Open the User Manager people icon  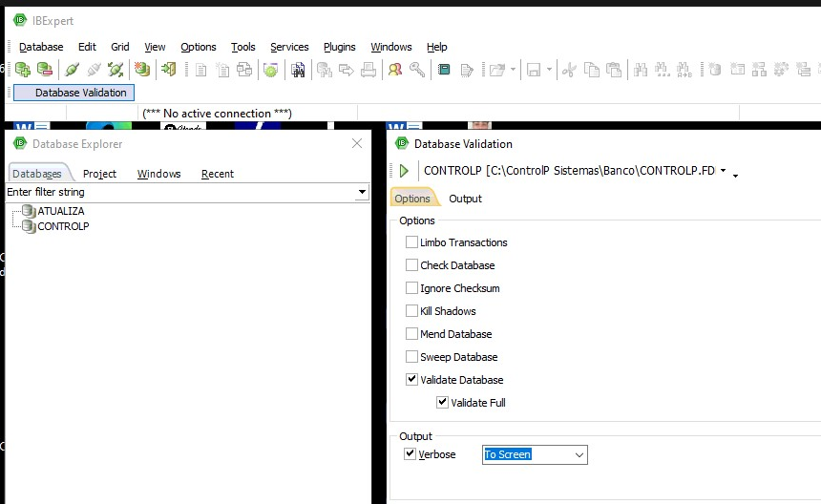click(395, 70)
